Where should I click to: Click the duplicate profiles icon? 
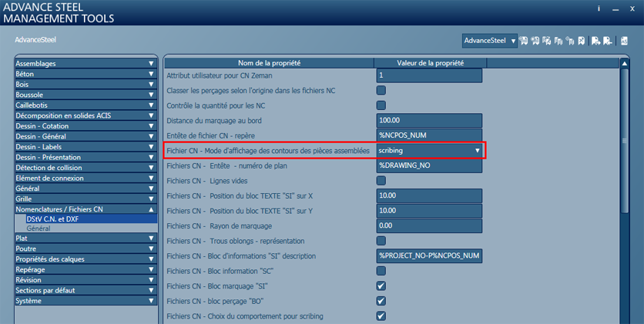point(558,41)
